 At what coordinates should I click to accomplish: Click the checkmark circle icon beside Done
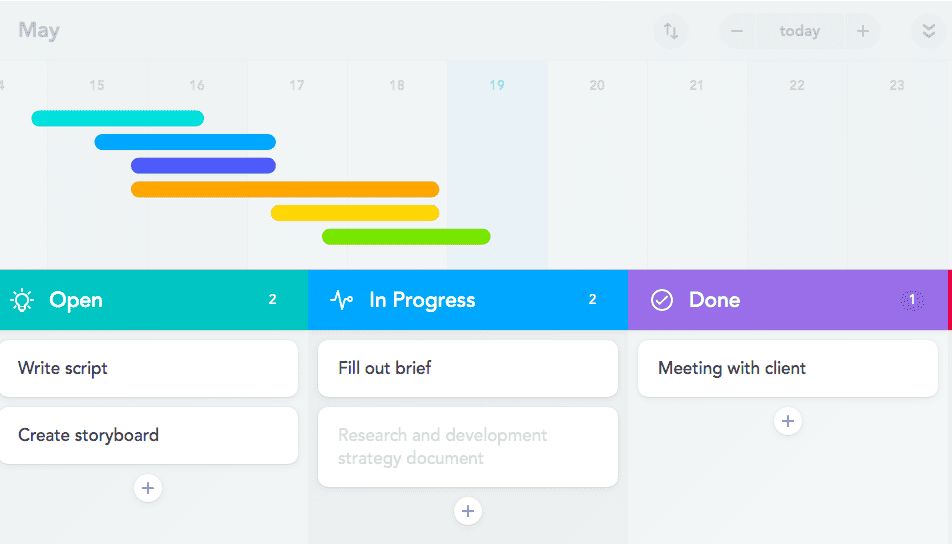(x=662, y=300)
